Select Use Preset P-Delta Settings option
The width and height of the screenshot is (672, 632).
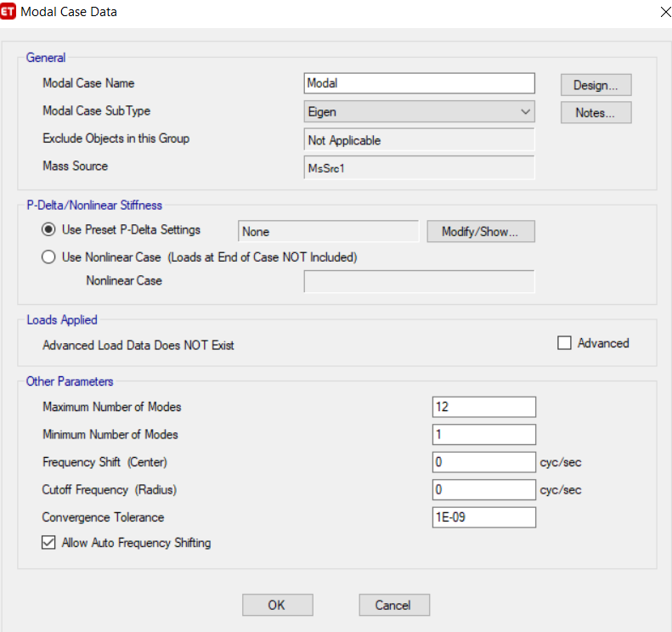[48, 229]
